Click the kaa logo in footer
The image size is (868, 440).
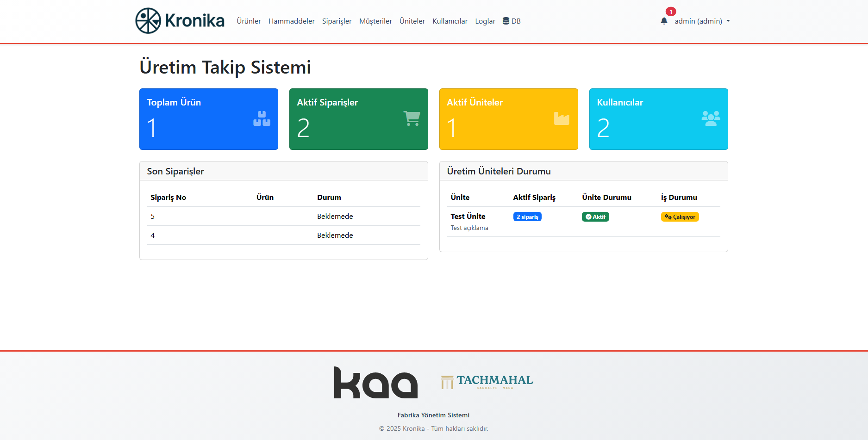(x=375, y=383)
